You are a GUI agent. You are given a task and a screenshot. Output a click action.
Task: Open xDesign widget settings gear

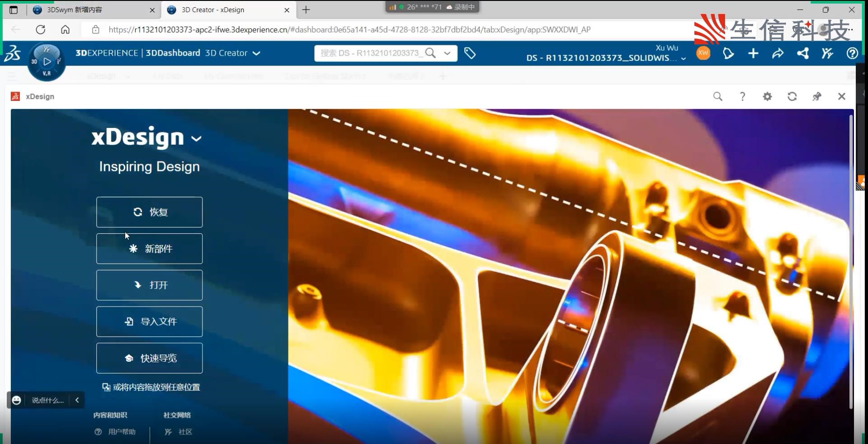tap(767, 96)
